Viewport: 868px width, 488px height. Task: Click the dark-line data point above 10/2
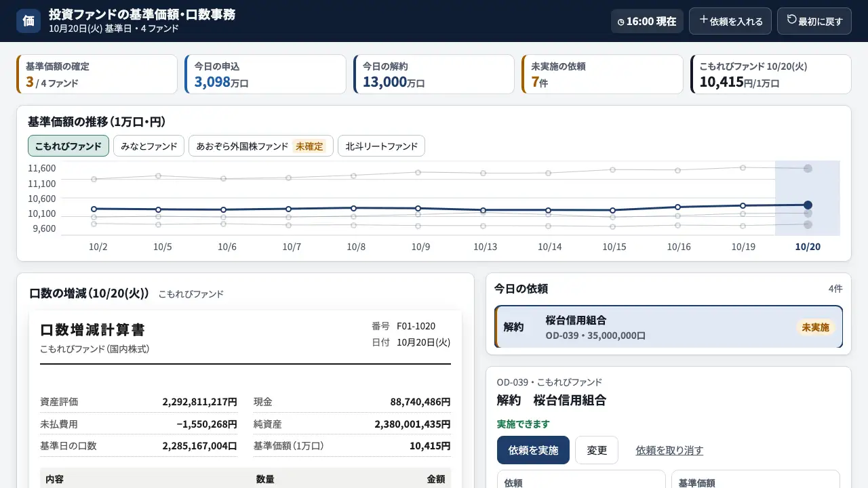point(94,209)
